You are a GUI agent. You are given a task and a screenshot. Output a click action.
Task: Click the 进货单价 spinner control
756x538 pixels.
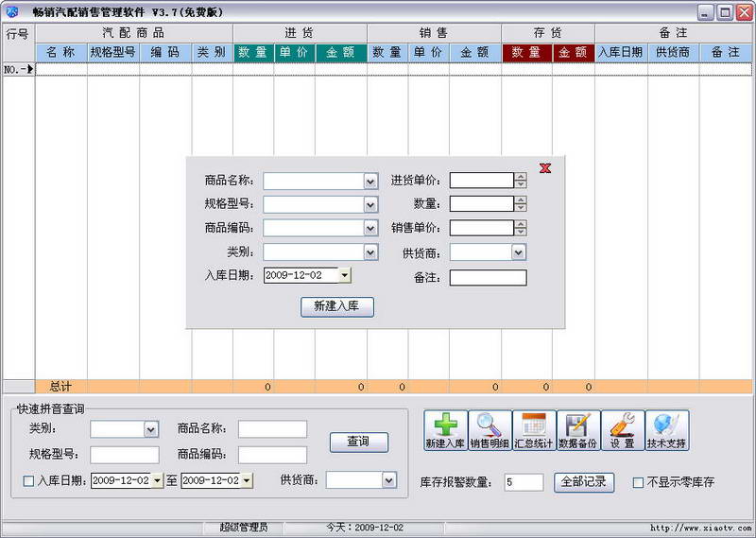coord(521,181)
